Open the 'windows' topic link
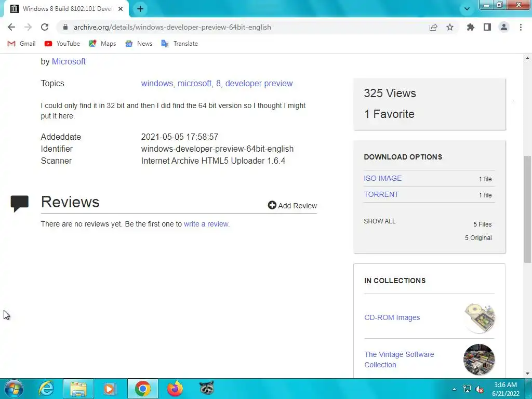This screenshot has width=532, height=399. 157,84
